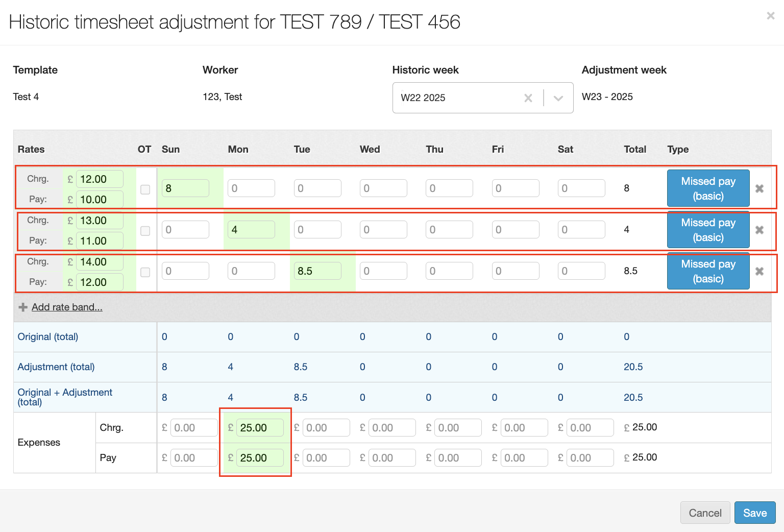Remove the 12.00 charge rate band row
Image resolution: width=784 pixels, height=532 pixels.
pyautogui.click(x=759, y=188)
